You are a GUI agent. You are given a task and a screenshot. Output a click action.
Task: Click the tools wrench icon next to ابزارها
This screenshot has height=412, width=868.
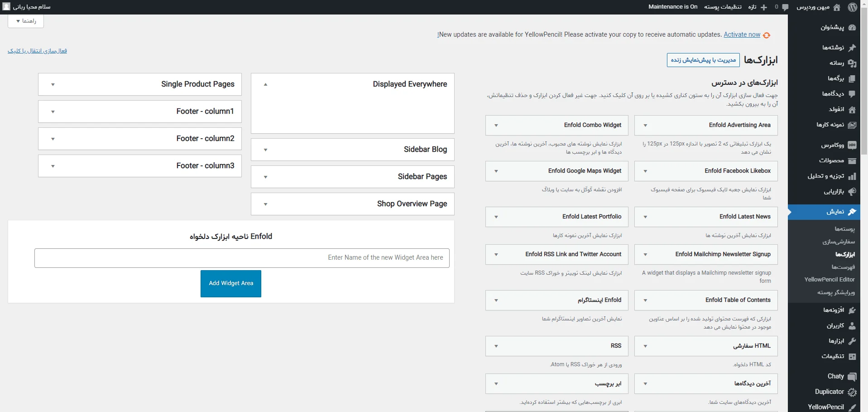(852, 341)
